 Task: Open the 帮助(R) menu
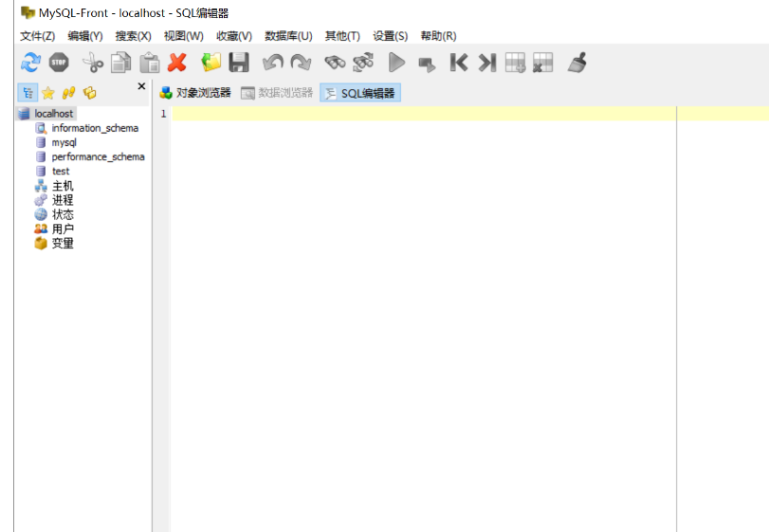coord(438,36)
